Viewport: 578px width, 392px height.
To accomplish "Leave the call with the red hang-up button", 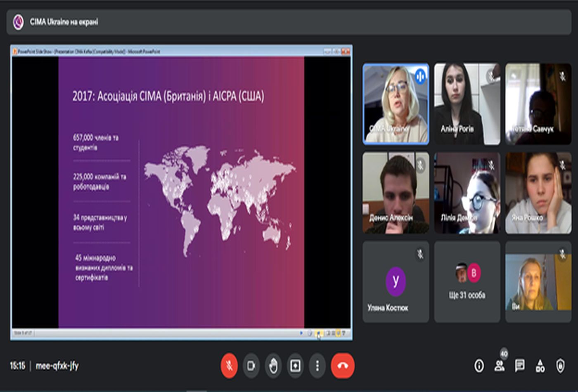I will pos(342,366).
